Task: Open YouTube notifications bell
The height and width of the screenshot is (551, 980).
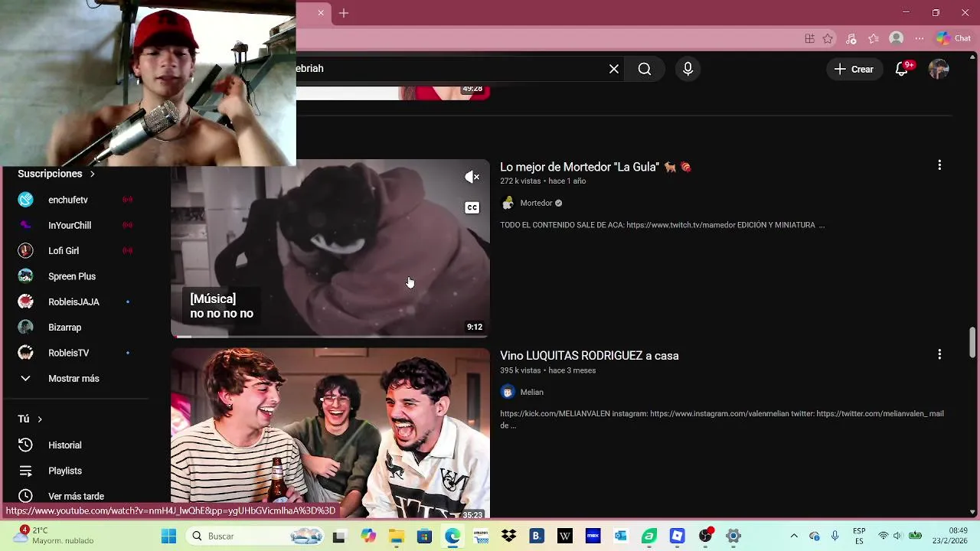Action: 902,69
